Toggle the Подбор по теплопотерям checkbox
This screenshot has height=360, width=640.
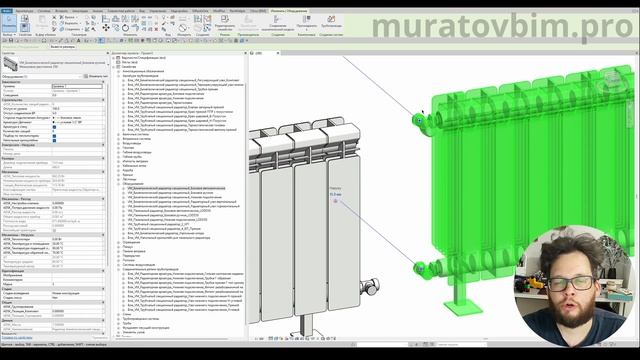click(54, 136)
